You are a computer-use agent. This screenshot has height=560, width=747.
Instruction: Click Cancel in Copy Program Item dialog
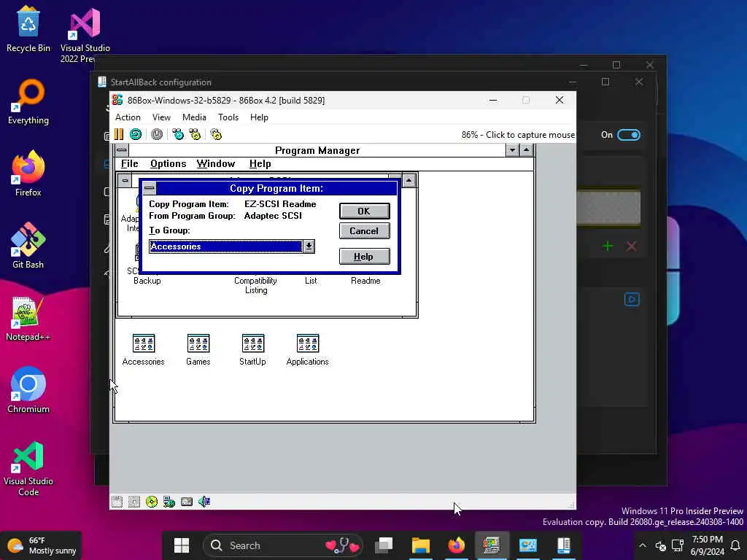point(365,231)
